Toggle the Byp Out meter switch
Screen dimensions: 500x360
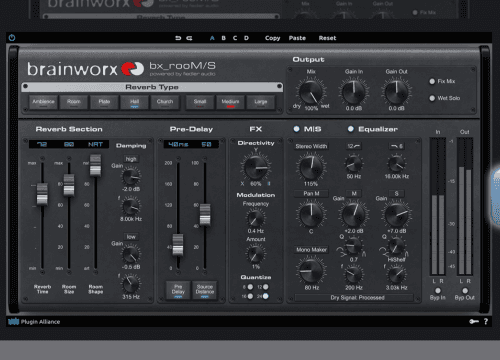[x=465, y=290]
